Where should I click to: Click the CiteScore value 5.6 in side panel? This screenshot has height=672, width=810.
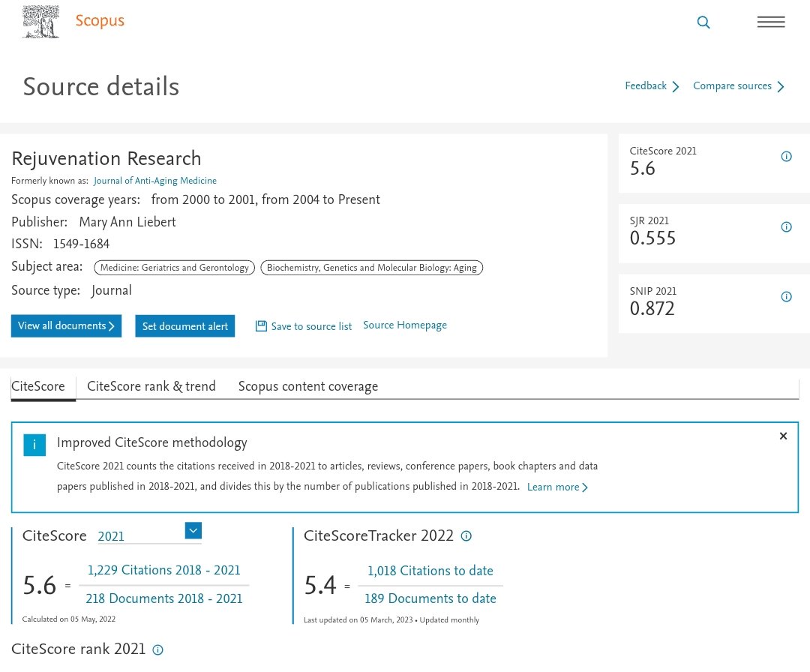click(642, 169)
